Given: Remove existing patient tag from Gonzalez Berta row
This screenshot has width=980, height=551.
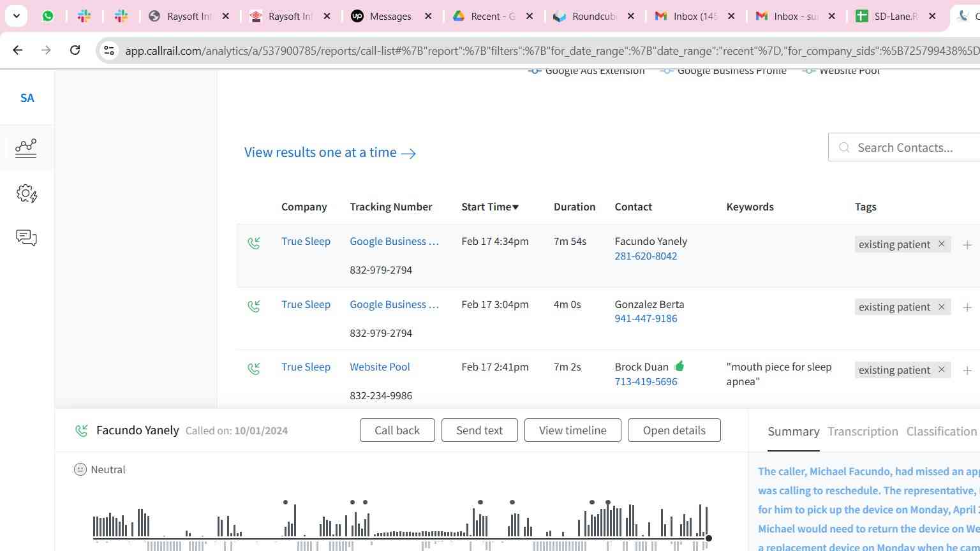Looking at the screenshot, I should click(x=941, y=307).
